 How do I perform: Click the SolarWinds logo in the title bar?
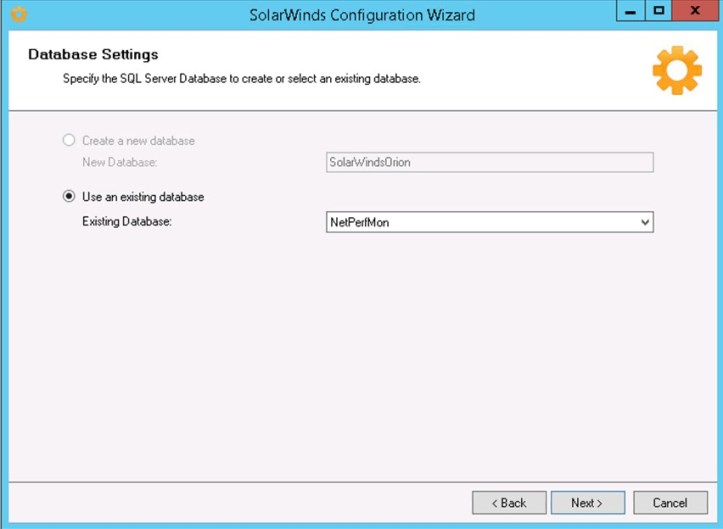pyautogui.click(x=18, y=15)
